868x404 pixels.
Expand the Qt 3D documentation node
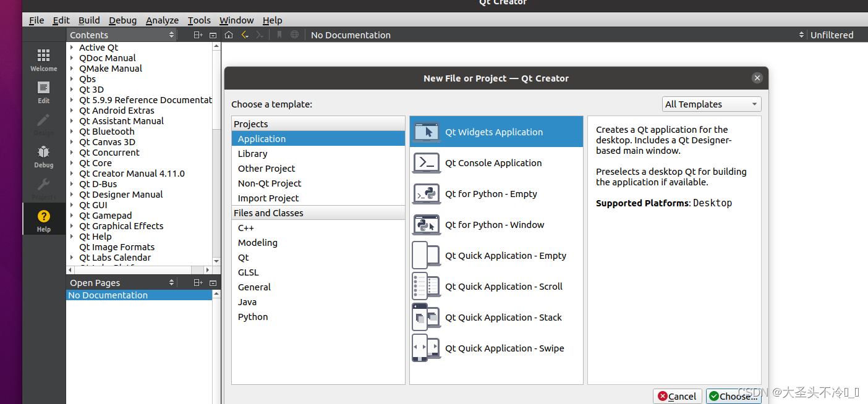coord(72,90)
